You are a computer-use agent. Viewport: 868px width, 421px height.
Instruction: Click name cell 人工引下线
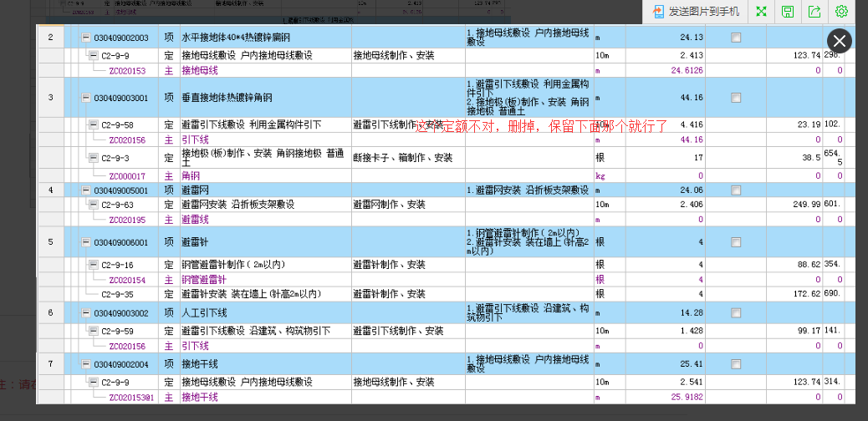(204, 314)
